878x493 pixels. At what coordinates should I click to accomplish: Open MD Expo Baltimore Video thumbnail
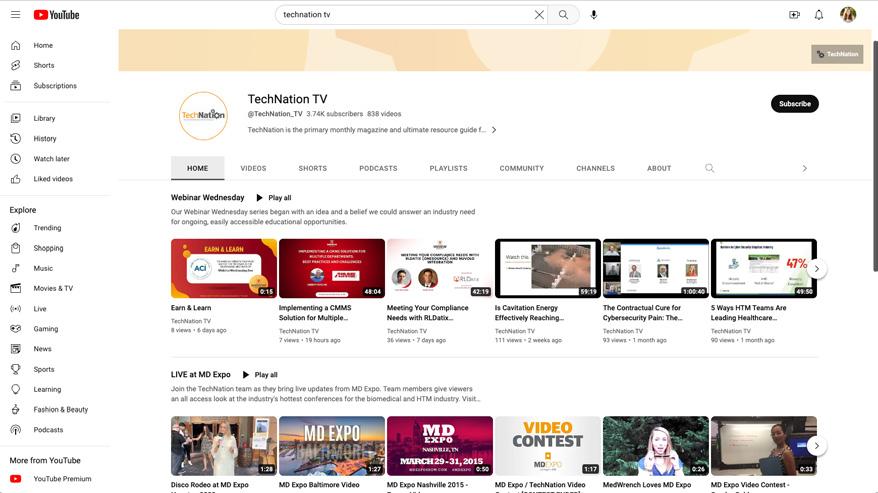pyautogui.click(x=331, y=446)
